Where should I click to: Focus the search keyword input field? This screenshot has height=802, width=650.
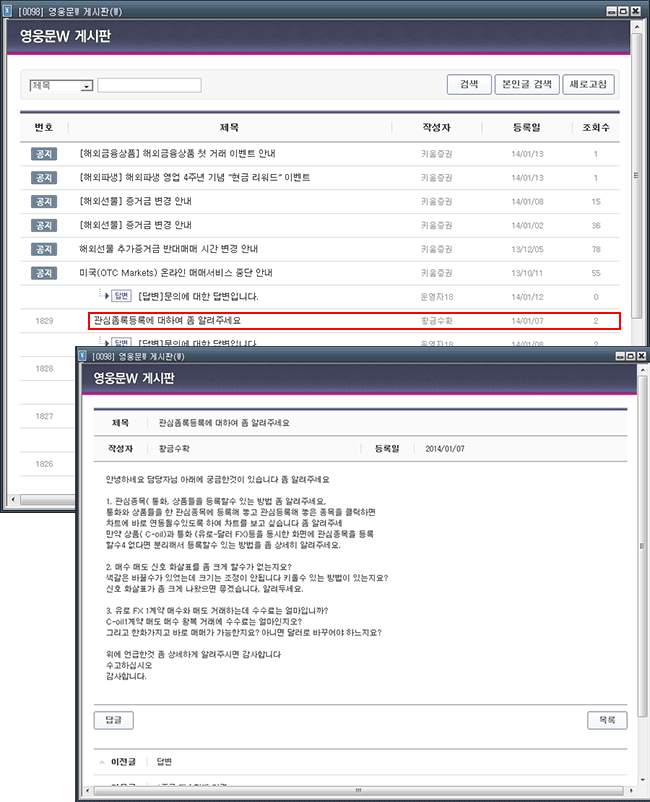point(149,85)
